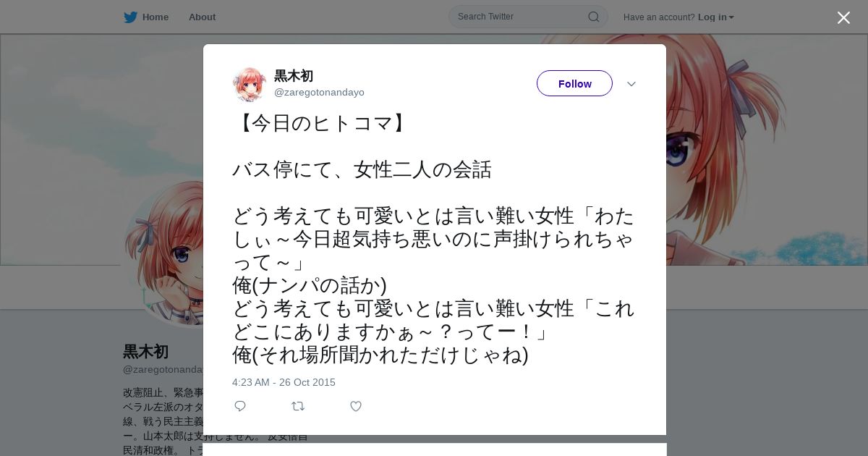Open 黒木初 avatar in tweet header
The width and height of the screenshot is (868, 456).
(x=250, y=84)
